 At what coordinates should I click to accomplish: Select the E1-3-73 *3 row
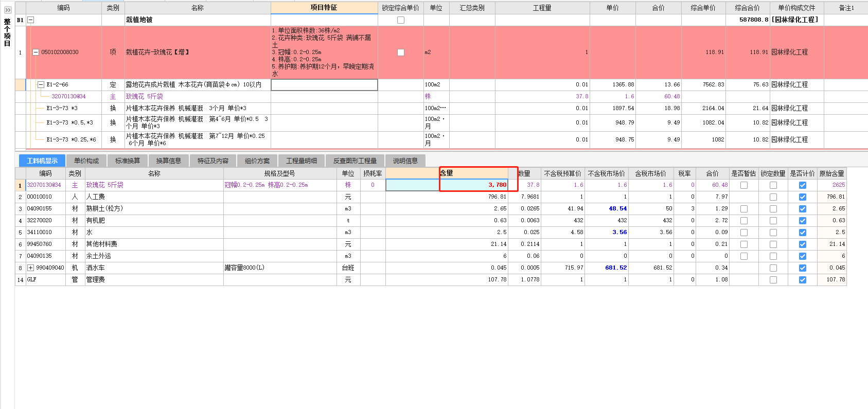62,109
